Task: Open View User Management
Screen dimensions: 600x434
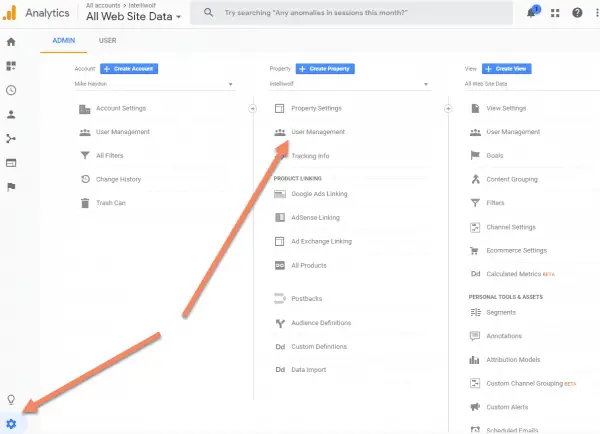Action: tap(513, 132)
